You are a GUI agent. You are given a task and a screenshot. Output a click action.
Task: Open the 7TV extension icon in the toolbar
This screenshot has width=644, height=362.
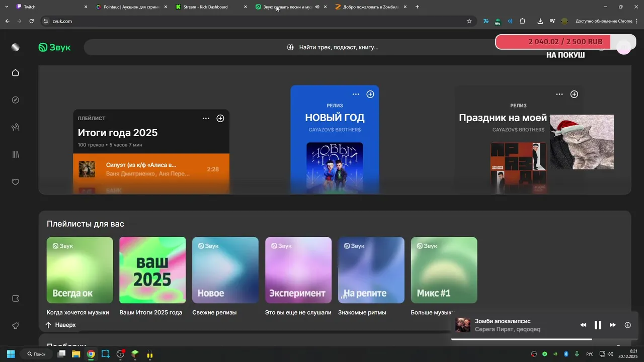tap(486, 21)
